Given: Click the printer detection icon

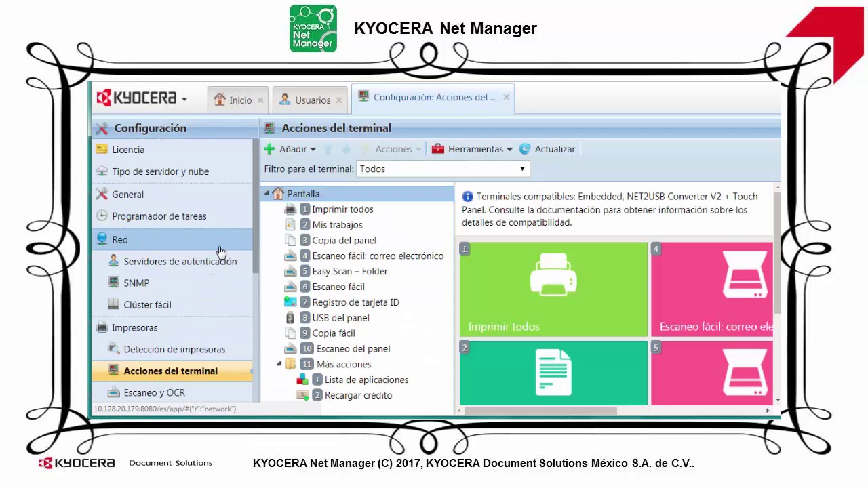Looking at the screenshot, I should click(x=113, y=348).
